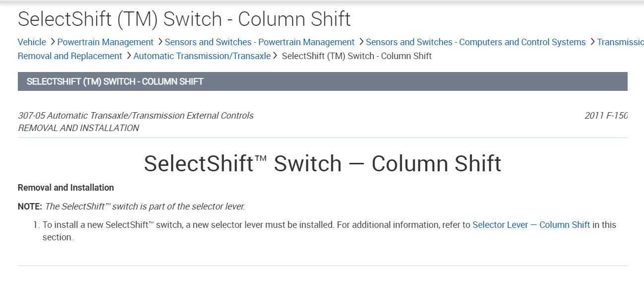Click the gray SELECTSHIFT (TM) SWITCH header bar
Screen dimensions: 644x284
(322, 81)
